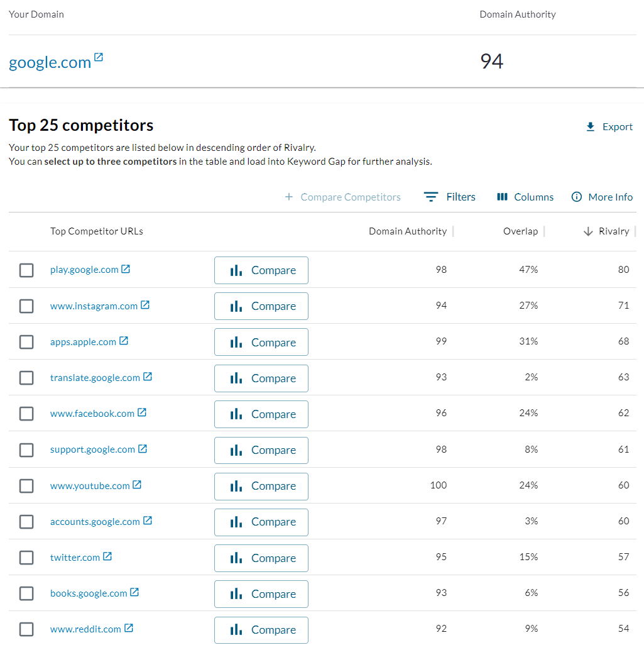Open translate.google.com external link icon

pyautogui.click(x=148, y=377)
